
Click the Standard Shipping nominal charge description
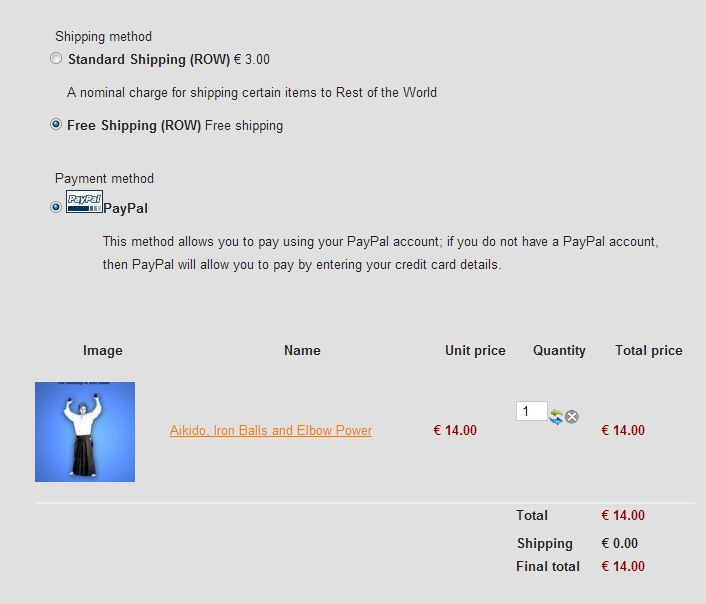[x=252, y=92]
